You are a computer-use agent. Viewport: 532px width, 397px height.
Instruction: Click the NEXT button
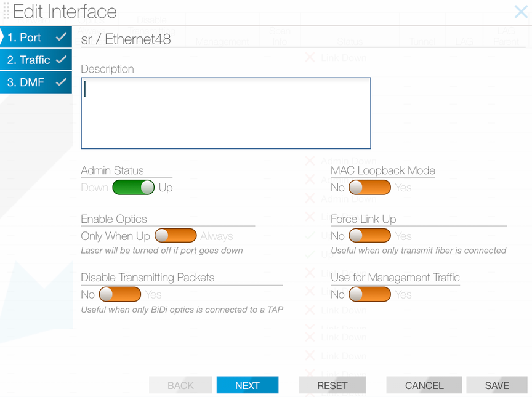point(248,385)
